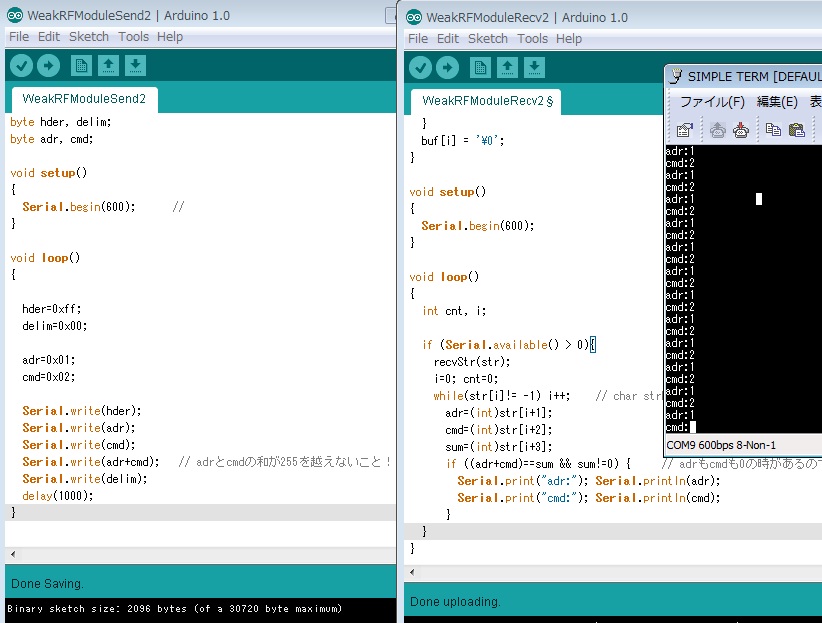This screenshot has width=822, height=623.
Task: Click Upload arrow in the WeakRFModuleSend2 window
Action: click(x=49, y=66)
